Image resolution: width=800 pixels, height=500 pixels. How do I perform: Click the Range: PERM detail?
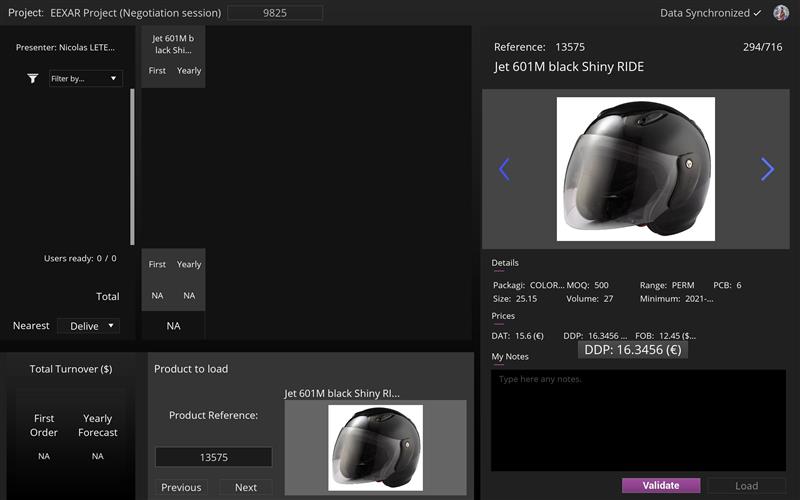pyautogui.click(x=667, y=285)
